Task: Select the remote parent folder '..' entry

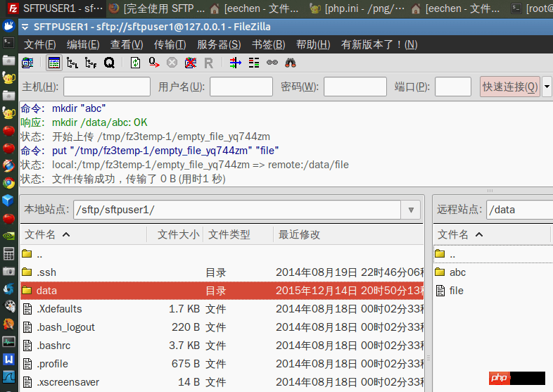Action: (493, 254)
